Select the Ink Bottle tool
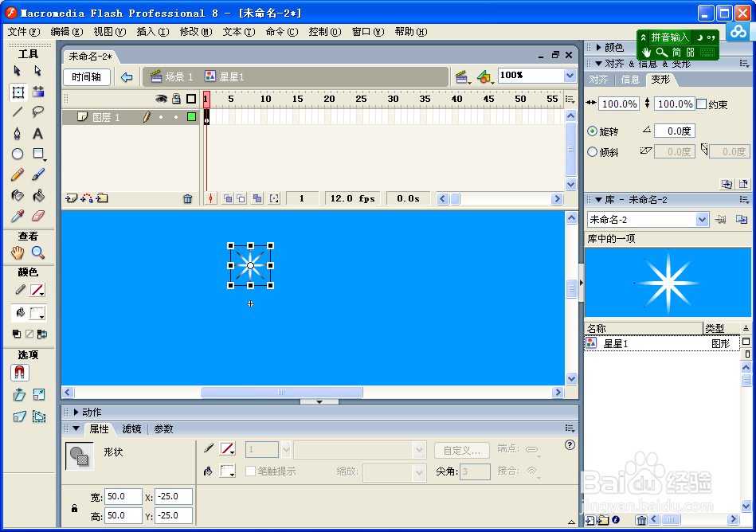The width and height of the screenshot is (756, 532). 18,195
